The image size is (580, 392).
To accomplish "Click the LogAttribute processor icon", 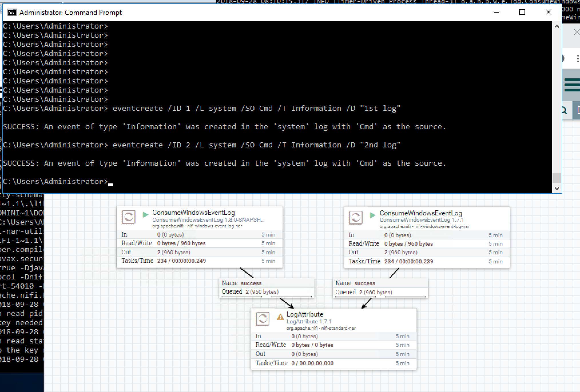I will (263, 319).
